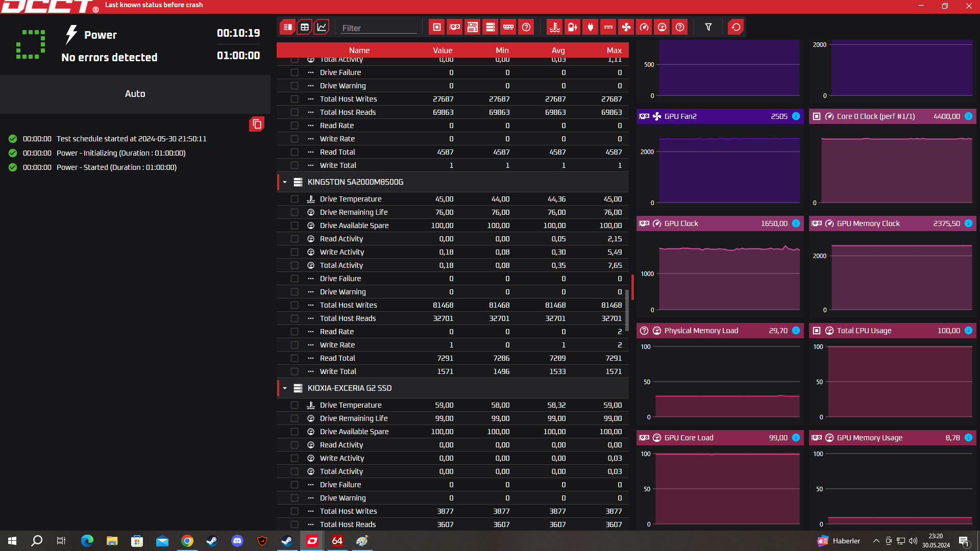Click the funnel filter icon
This screenshot has width=980, height=551.
(708, 27)
